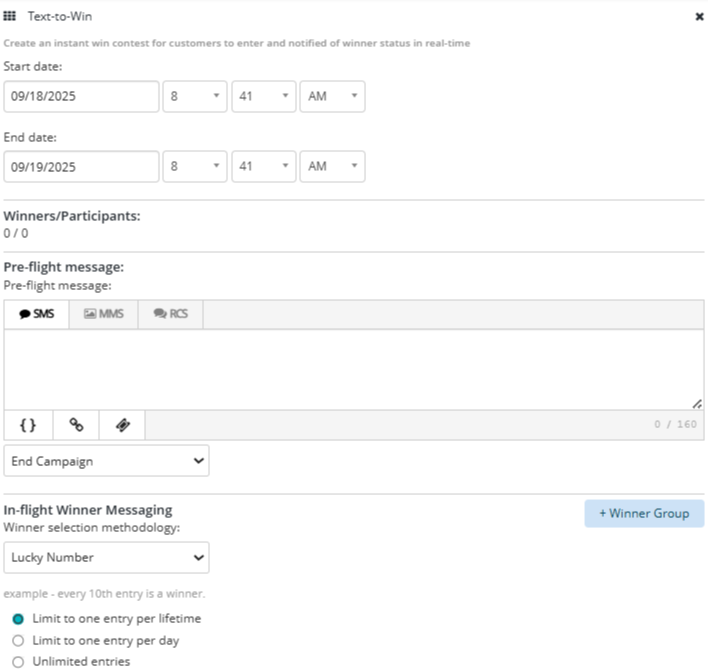The height and width of the screenshot is (670, 708).
Task: Click the + Winner Group button
Action: [644, 513]
